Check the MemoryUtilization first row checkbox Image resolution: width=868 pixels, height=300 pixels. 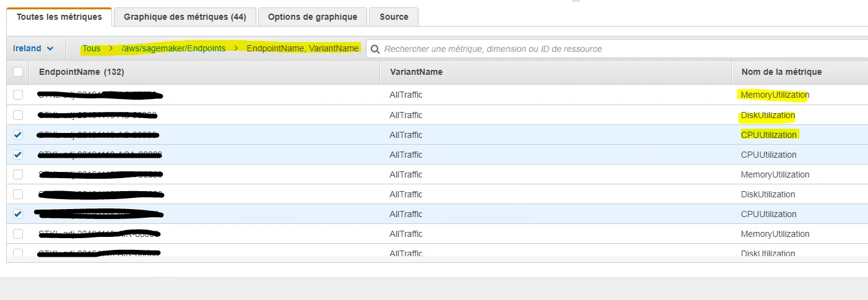point(18,95)
